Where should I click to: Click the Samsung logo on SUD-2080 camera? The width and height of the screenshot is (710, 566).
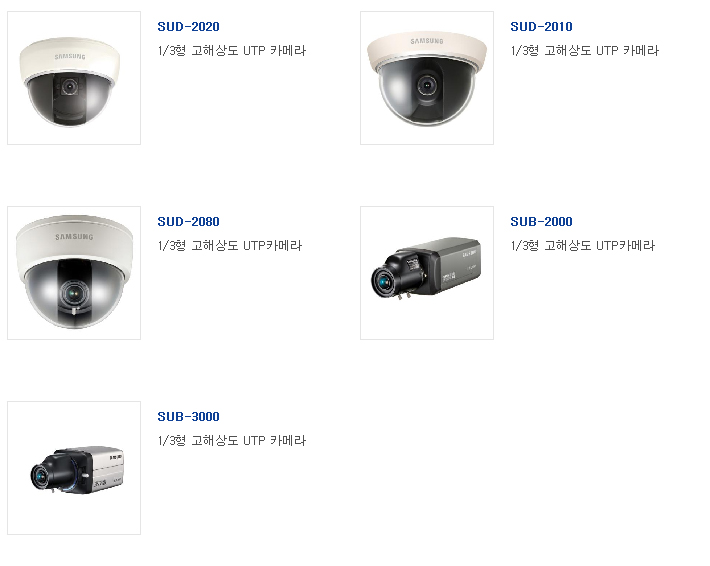click(74, 237)
